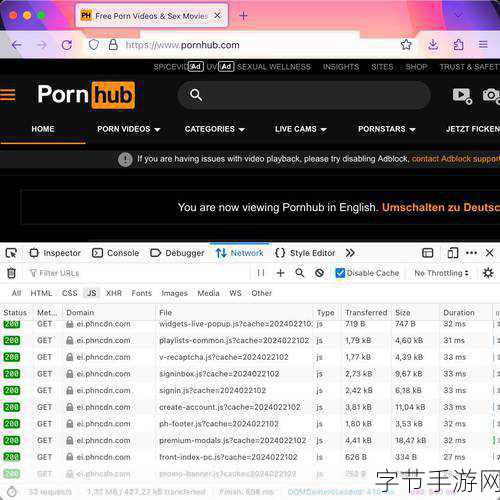The height and width of the screenshot is (500, 500).
Task: Click the Filter URLs input
Action: (137, 273)
